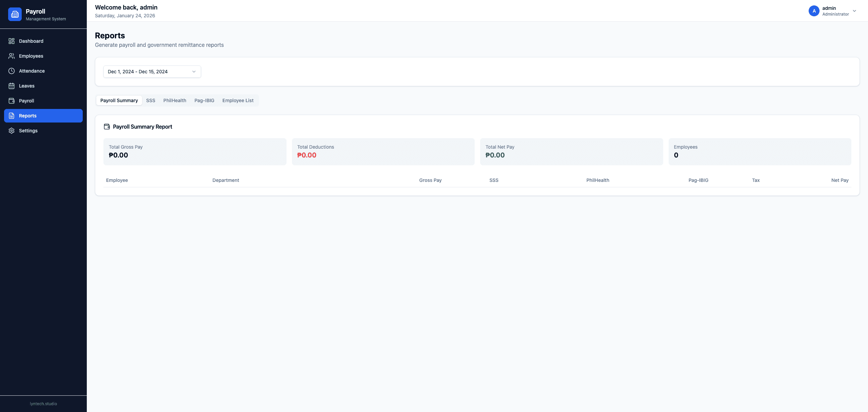Click the Employees count card

pos(760,152)
